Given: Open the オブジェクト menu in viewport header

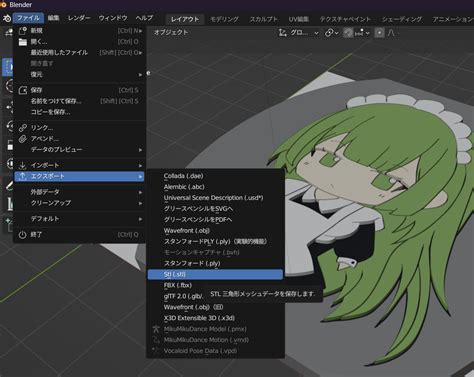Looking at the screenshot, I should pyautogui.click(x=171, y=33).
